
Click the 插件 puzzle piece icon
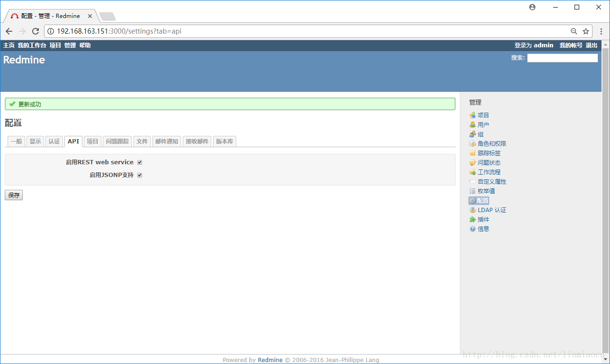coord(472,219)
